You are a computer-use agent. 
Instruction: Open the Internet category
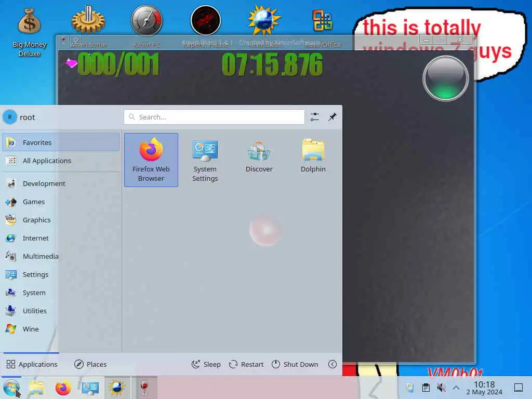pyautogui.click(x=61, y=238)
